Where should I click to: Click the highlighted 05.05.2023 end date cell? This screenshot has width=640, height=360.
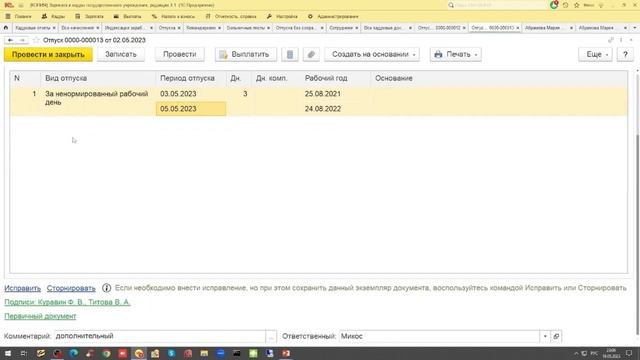point(191,109)
